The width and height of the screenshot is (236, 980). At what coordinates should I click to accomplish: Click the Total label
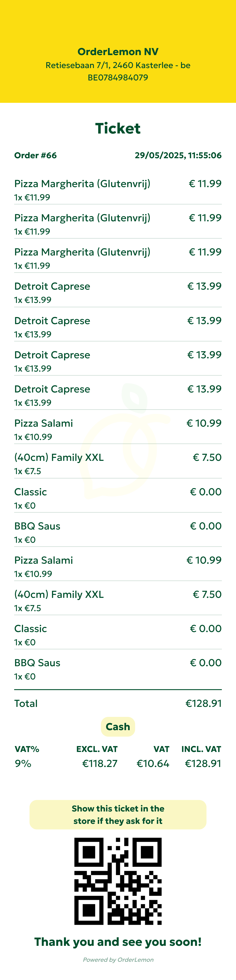click(26, 703)
